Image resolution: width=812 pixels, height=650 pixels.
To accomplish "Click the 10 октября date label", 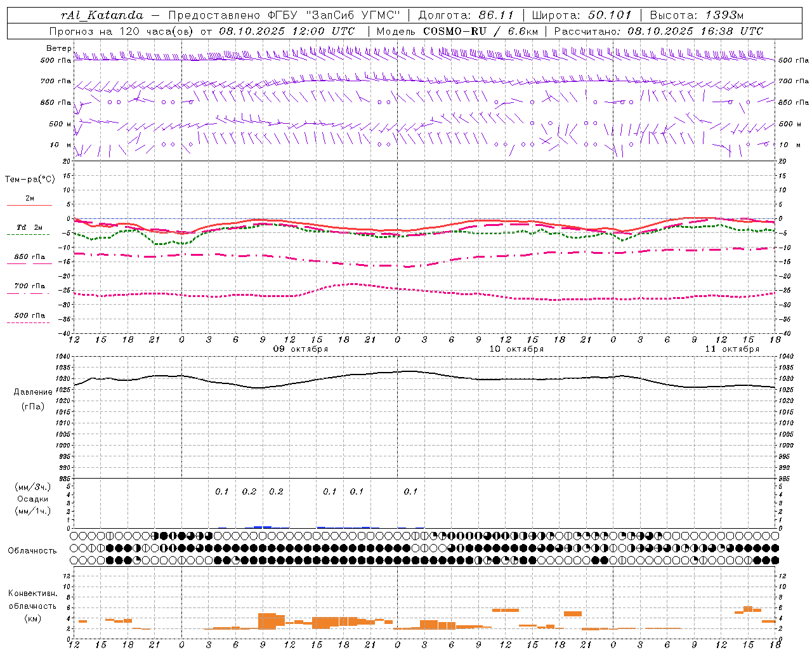I will pyautogui.click(x=516, y=349).
